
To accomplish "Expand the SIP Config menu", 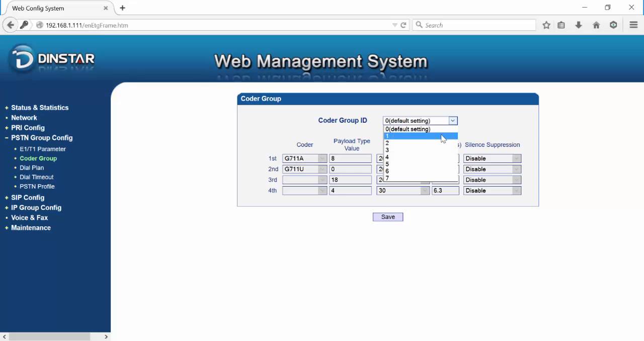I will point(28,198).
